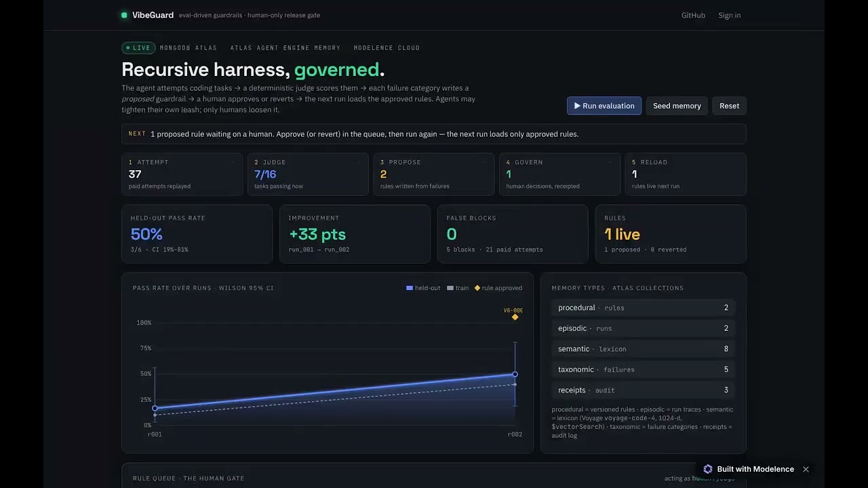Open the Sign in link
868x488 pixels.
click(x=730, y=15)
